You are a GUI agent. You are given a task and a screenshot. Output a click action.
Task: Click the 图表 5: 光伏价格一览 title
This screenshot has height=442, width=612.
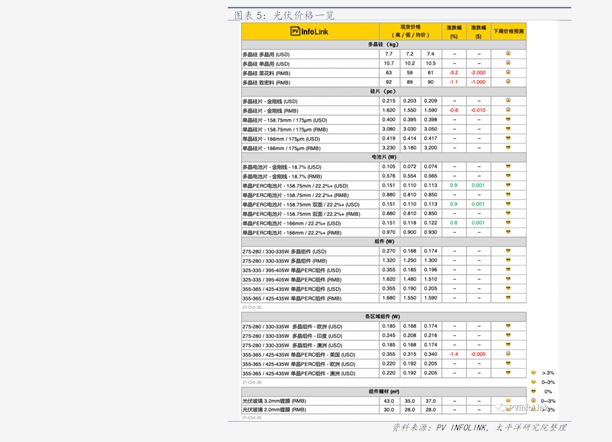pyautogui.click(x=284, y=15)
